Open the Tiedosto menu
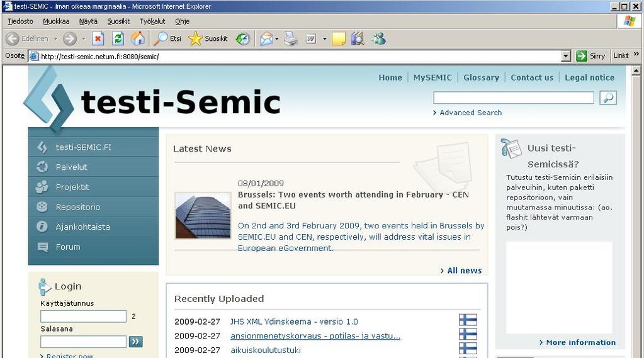 (x=21, y=21)
